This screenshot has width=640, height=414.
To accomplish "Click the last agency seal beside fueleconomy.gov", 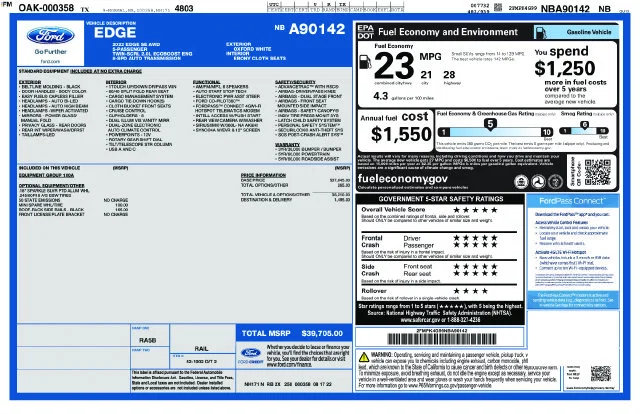I will [x=555, y=181].
